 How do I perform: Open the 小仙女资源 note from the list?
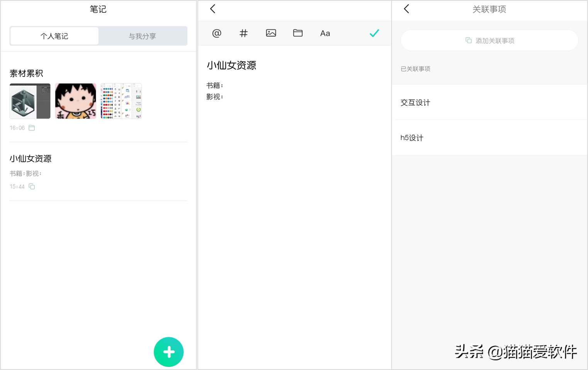click(31, 158)
